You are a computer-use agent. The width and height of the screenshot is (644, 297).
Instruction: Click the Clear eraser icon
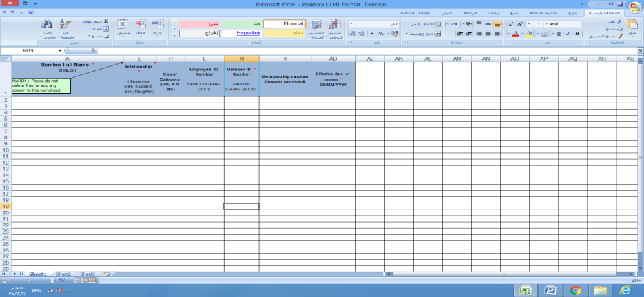(106, 36)
